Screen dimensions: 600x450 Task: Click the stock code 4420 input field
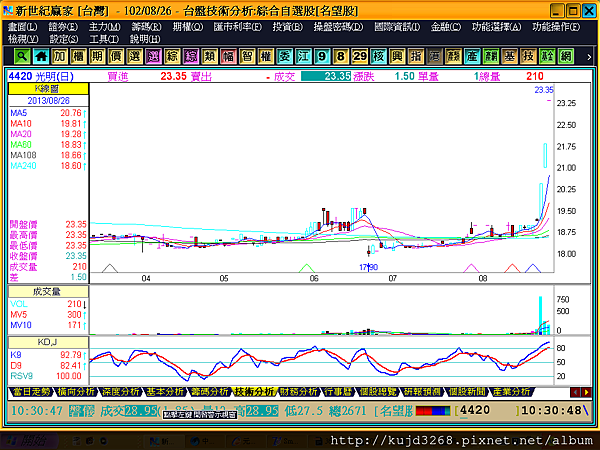coord(488,411)
